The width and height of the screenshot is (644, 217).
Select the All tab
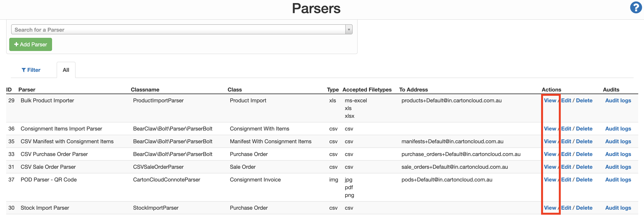pos(66,70)
